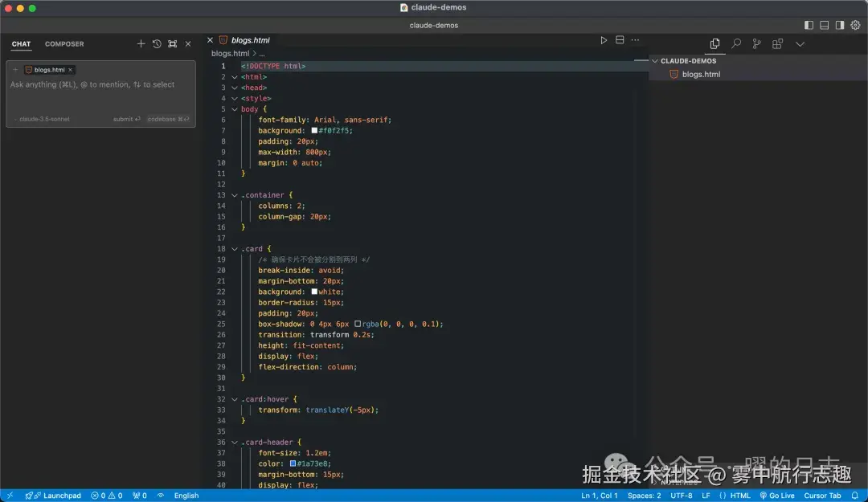This screenshot has width=868, height=502.
Task: Toggle bottom panel layout icon
Action: point(825,25)
